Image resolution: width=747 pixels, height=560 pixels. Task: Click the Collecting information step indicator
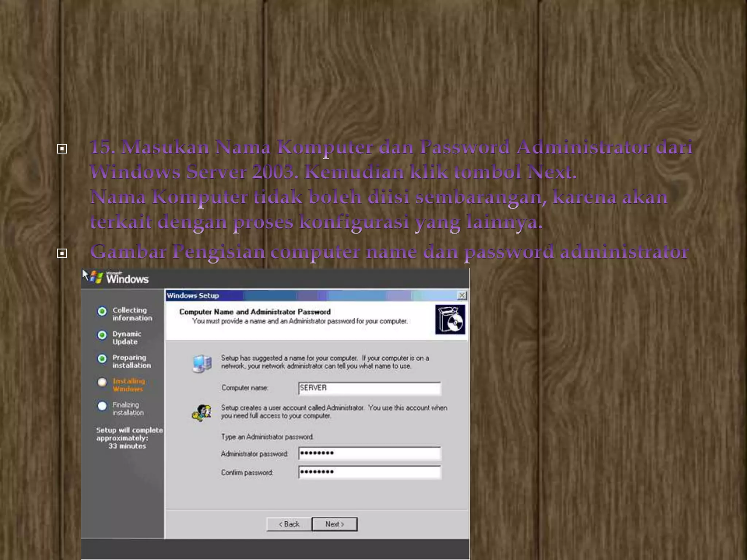pos(102,311)
